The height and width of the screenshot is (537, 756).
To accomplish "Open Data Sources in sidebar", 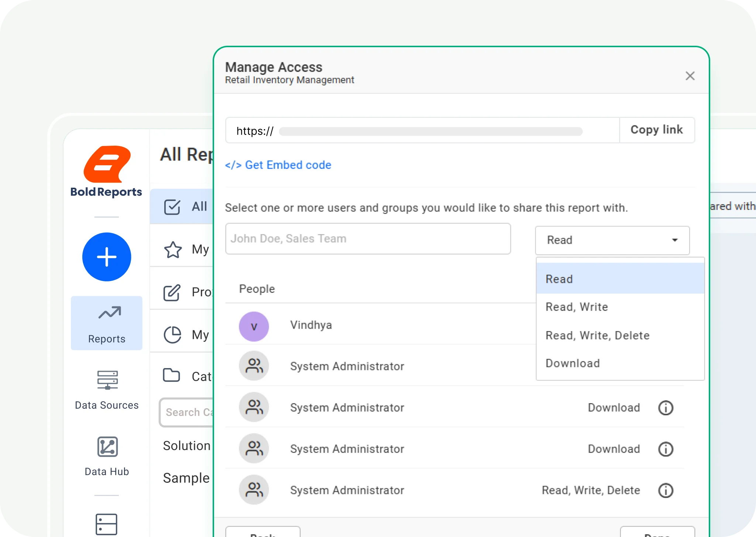I will pos(107,389).
